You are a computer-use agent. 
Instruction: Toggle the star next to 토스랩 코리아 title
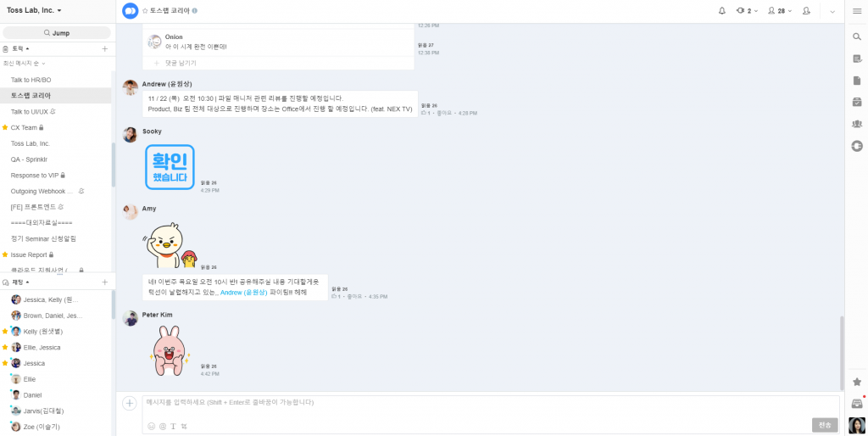click(x=145, y=10)
